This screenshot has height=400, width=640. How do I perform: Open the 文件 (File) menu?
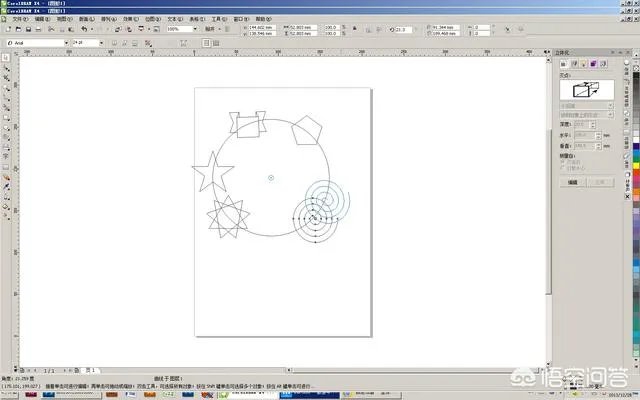(19, 19)
